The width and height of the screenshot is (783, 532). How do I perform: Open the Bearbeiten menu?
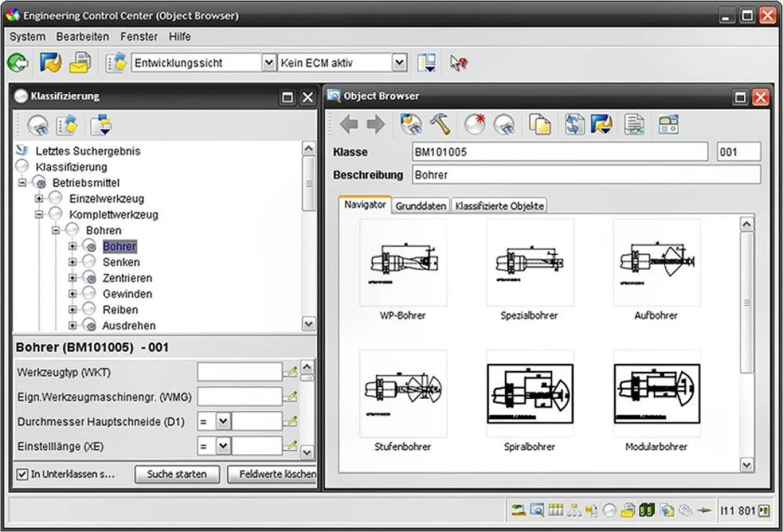tap(82, 37)
